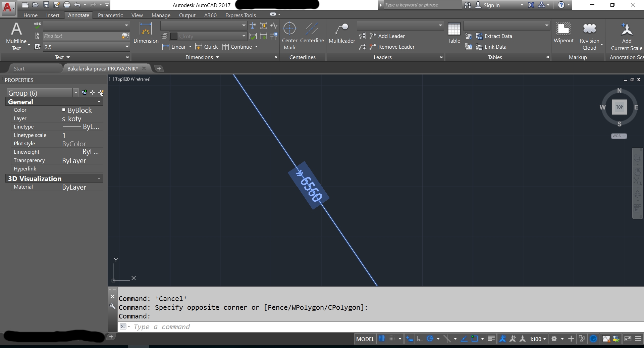The image size is (644, 348).
Task: Click the New drawing icon in quick access toolbar
Action: [25, 5]
